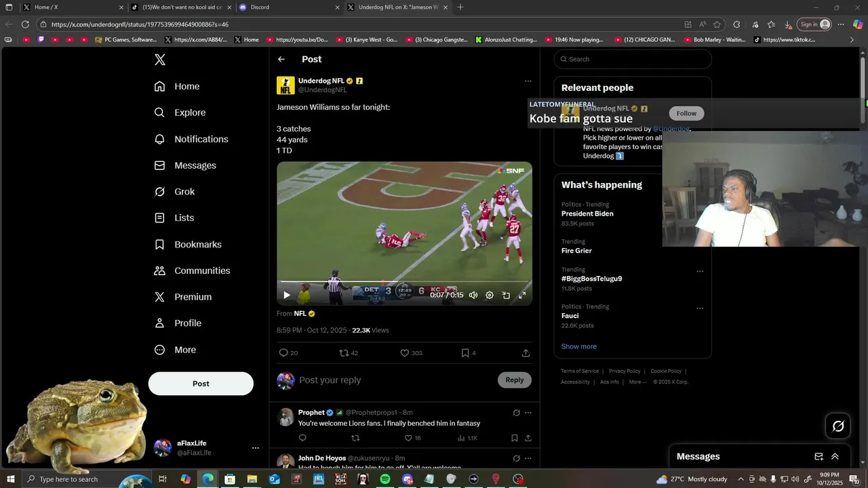Open Profile in the sidebar
The width and height of the screenshot is (868, 488).
[178, 323]
